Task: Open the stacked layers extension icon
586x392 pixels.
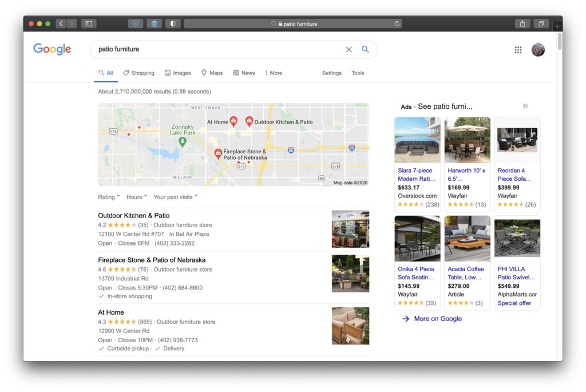Action: 155,23
